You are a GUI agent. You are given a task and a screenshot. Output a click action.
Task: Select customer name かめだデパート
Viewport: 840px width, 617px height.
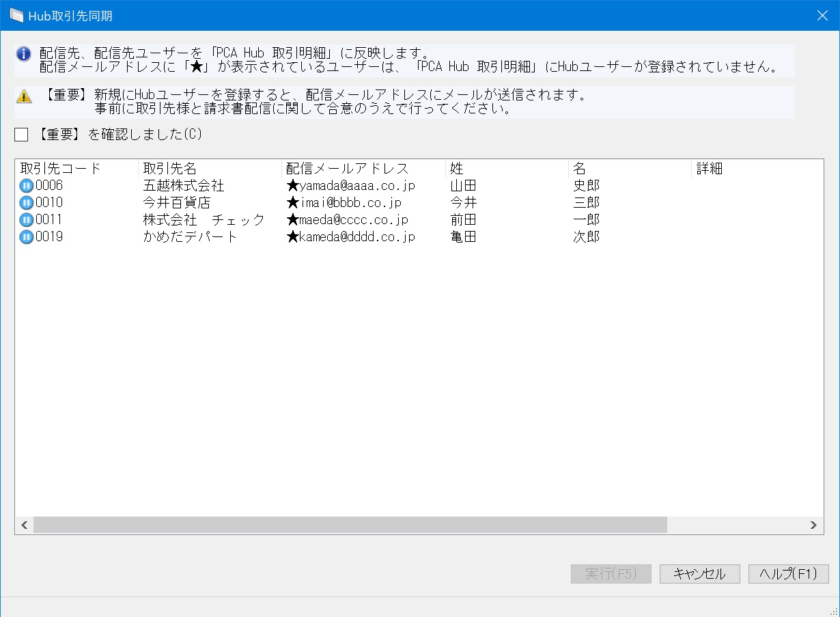point(190,237)
